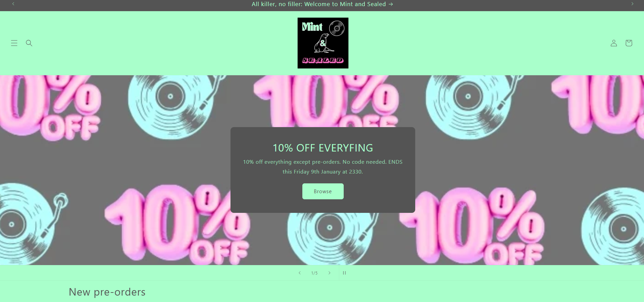Show previous announcement with left chevron
This screenshot has height=302, width=644.
click(x=13, y=4)
